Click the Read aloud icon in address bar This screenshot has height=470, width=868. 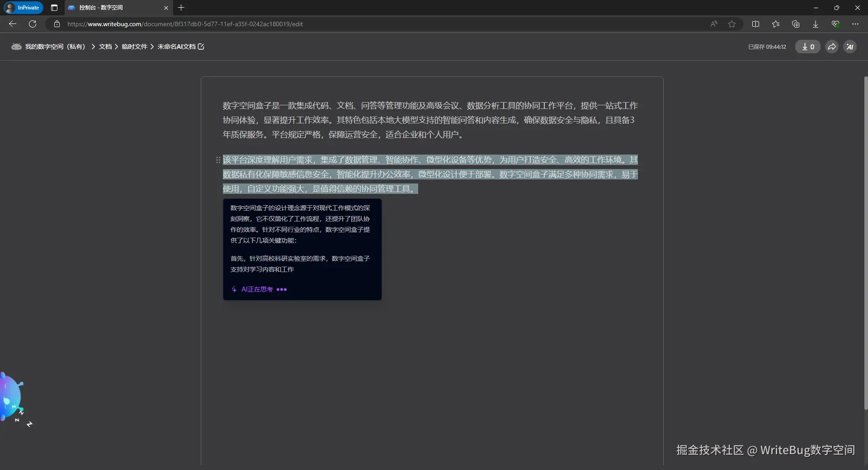click(x=714, y=24)
